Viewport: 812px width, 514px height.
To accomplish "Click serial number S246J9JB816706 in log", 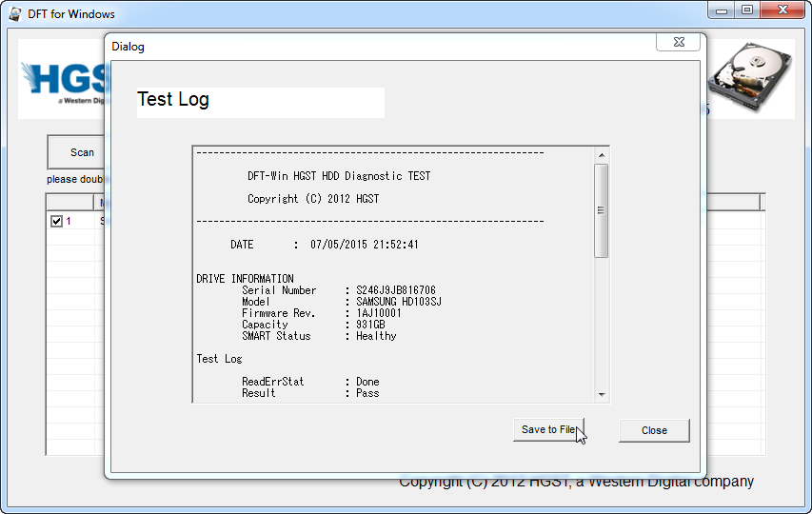I will (x=396, y=290).
